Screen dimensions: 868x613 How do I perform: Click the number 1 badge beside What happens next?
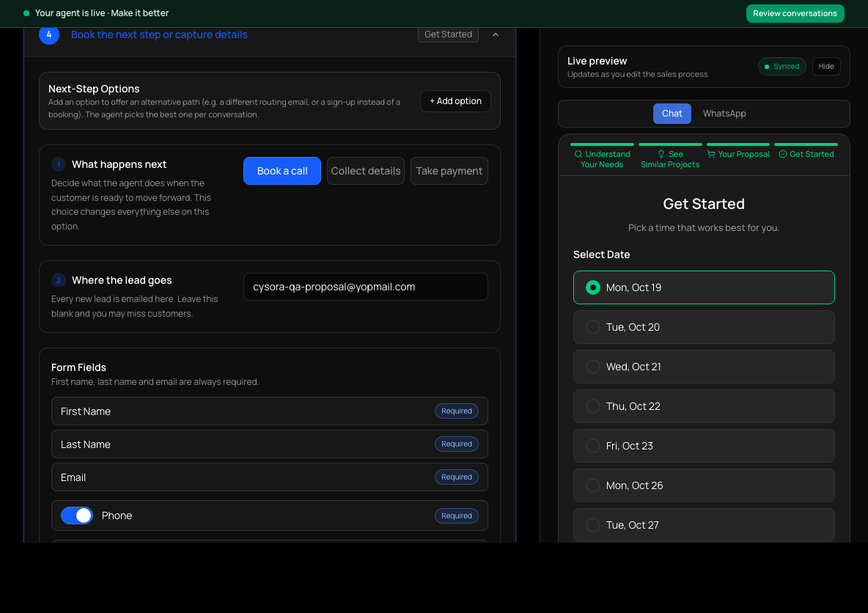(x=59, y=164)
